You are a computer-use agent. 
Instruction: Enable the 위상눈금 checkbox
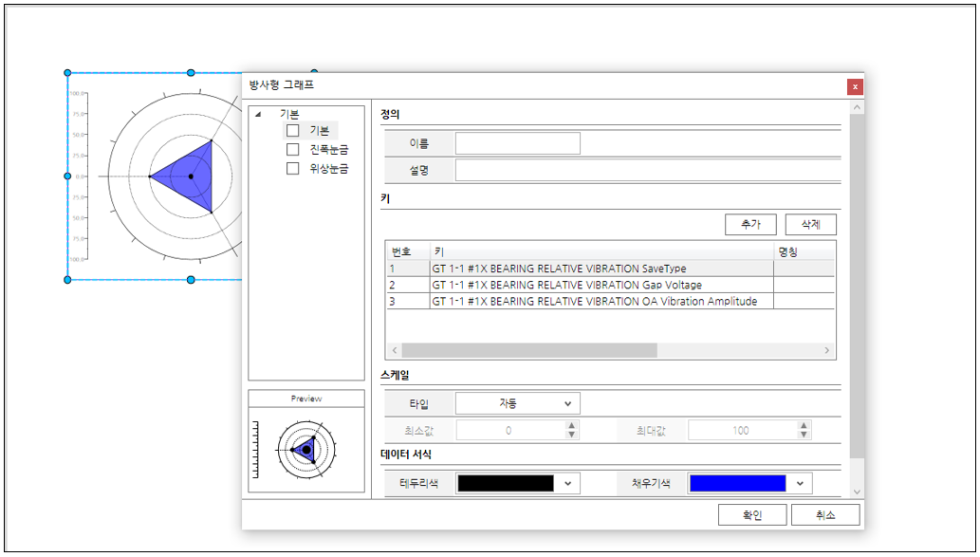pos(292,168)
